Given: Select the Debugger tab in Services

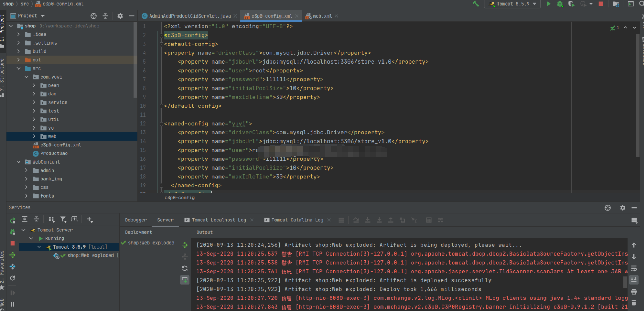Looking at the screenshot, I should pos(136,220).
